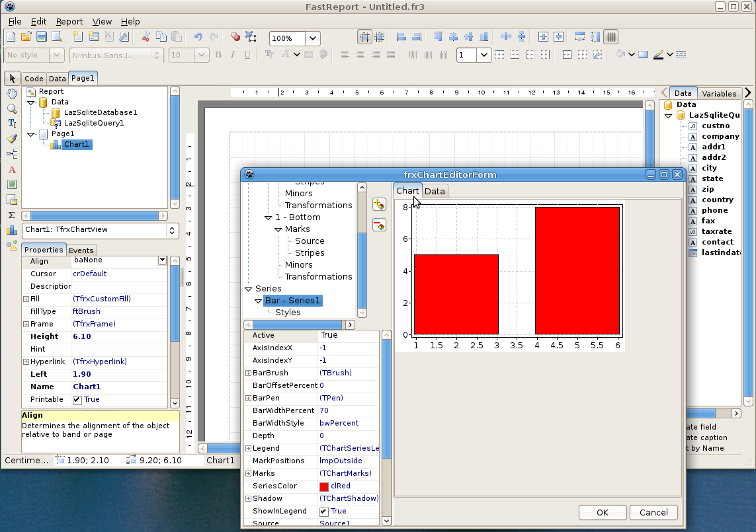756x532 pixels.
Task: Insert a system sum object
Action: point(12,215)
